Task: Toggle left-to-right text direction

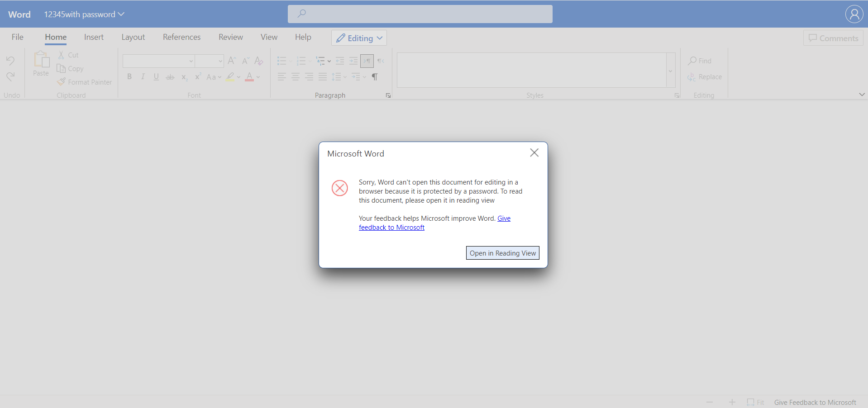Action: click(367, 61)
